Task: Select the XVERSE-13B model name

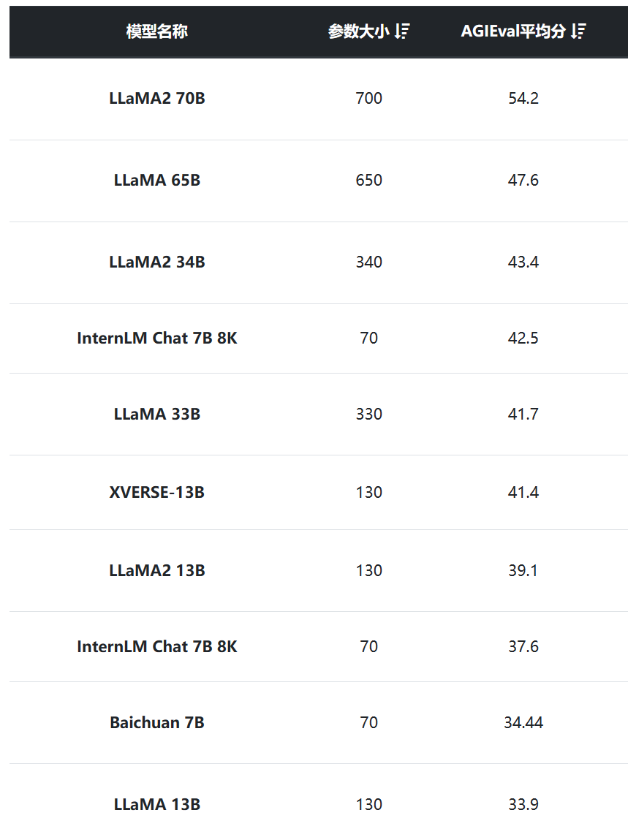Action: click(157, 492)
